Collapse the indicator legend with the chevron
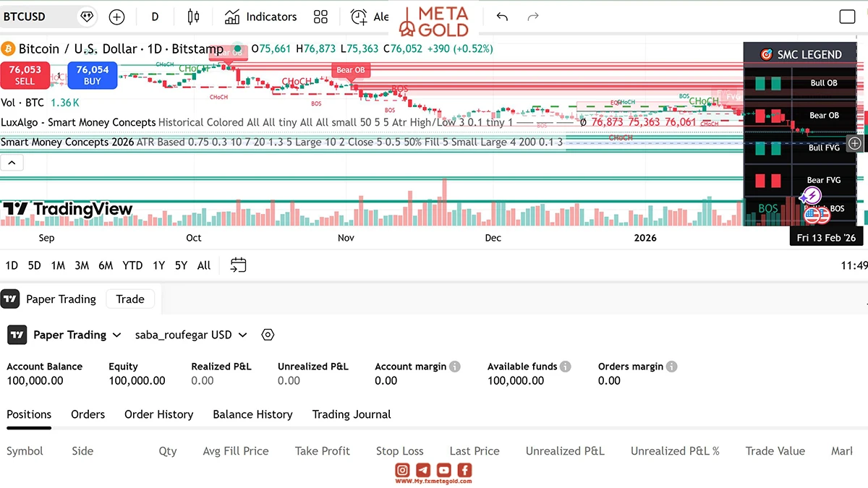This screenshot has width=868, height=488. click(x=12, y=163)
